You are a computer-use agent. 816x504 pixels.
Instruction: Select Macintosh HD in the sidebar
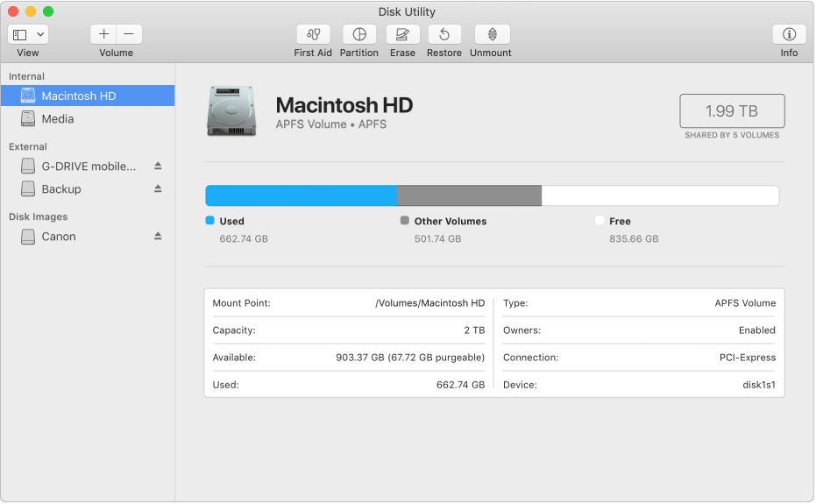[x=79, y=96]
